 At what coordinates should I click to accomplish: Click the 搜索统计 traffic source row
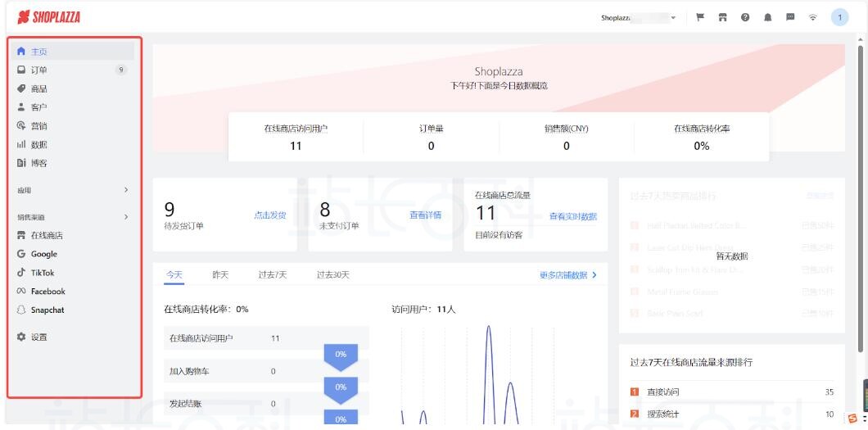coord(732,414)
